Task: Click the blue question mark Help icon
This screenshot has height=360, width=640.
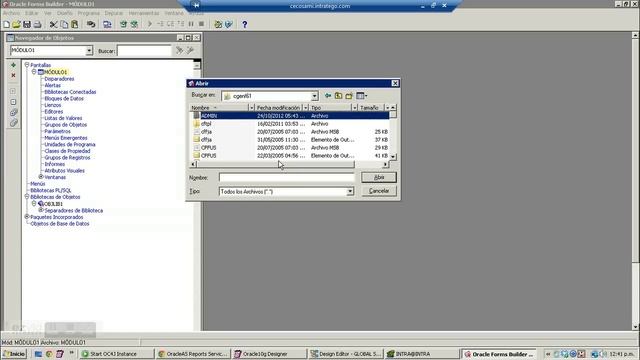Action: pyautogui.click(x=244, y=24)
